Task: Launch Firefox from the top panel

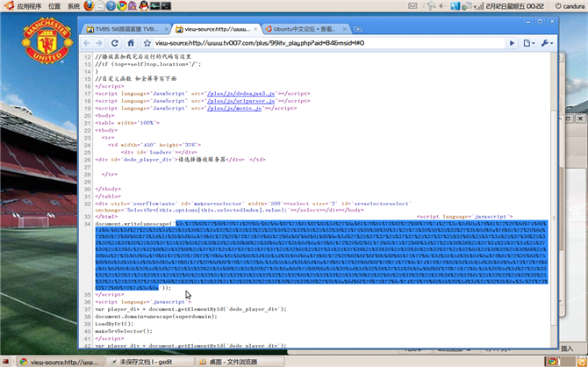Action: 89,5
